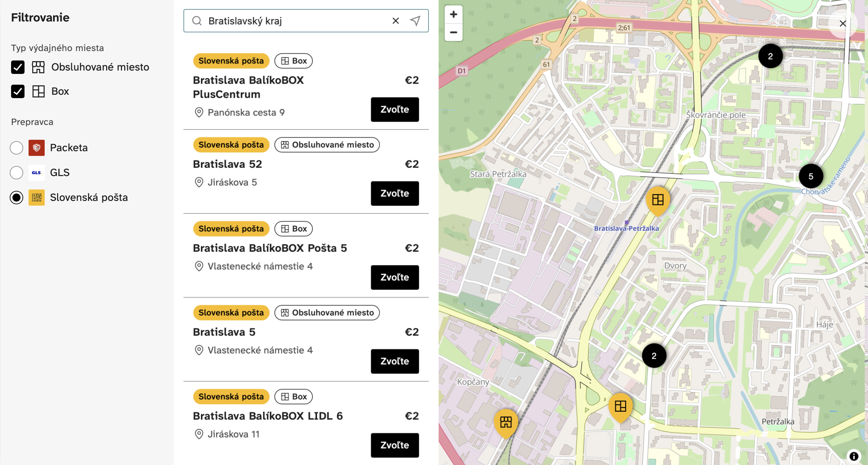Viewport: 868px width, 465px height.
Task: Close the pickup point map dialog
Action: [x=842, y=24]
